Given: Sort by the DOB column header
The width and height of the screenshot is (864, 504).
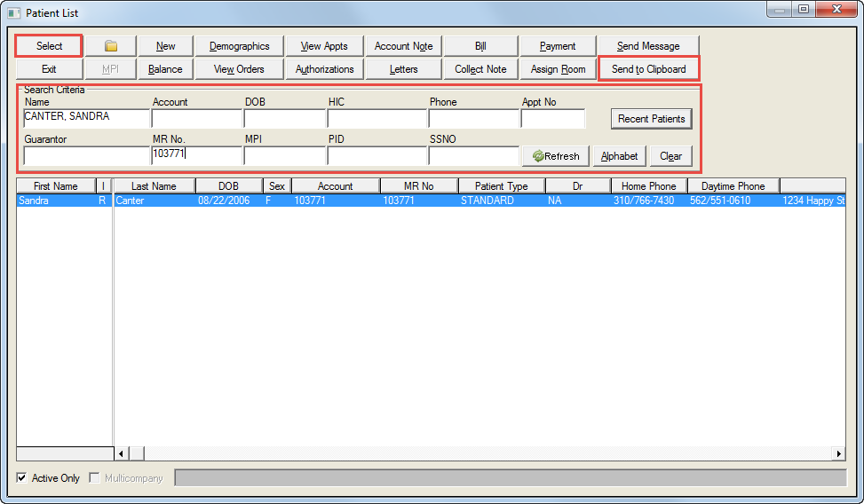Looking at the screenshot, I should (x=228, y=186).
